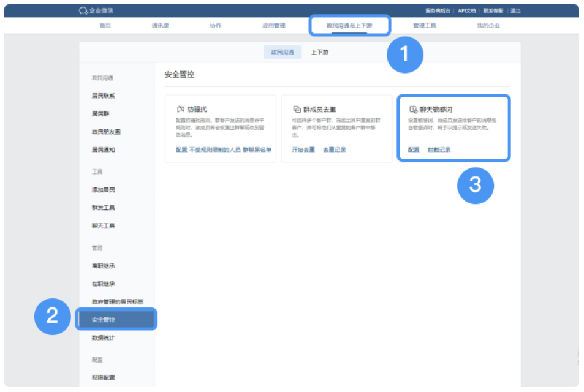
Task: Open the 服务商后台 link
Action: click(438, 11)
